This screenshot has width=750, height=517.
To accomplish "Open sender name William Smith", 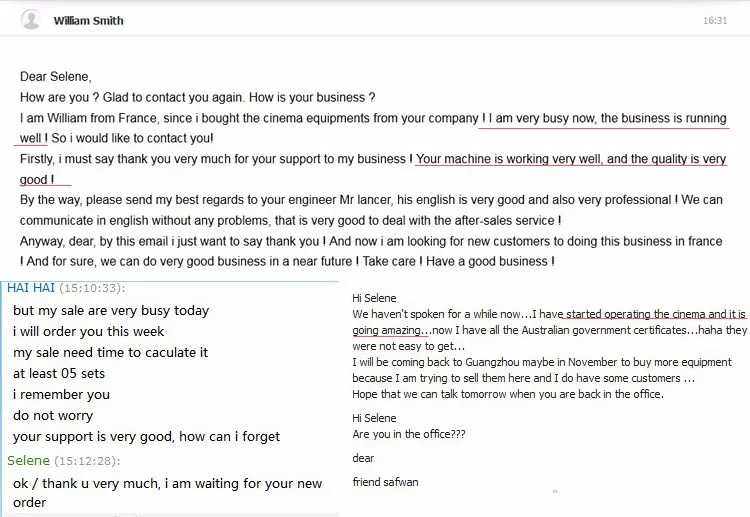I will pyautogui.click(x=88, y=21).
